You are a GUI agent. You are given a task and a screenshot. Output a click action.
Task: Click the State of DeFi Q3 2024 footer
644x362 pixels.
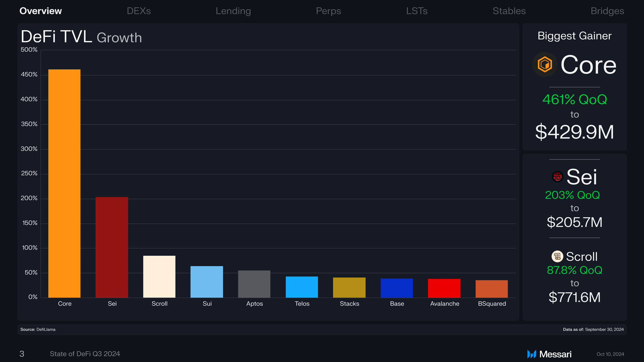pyautogui.click(x=85, y=354)
